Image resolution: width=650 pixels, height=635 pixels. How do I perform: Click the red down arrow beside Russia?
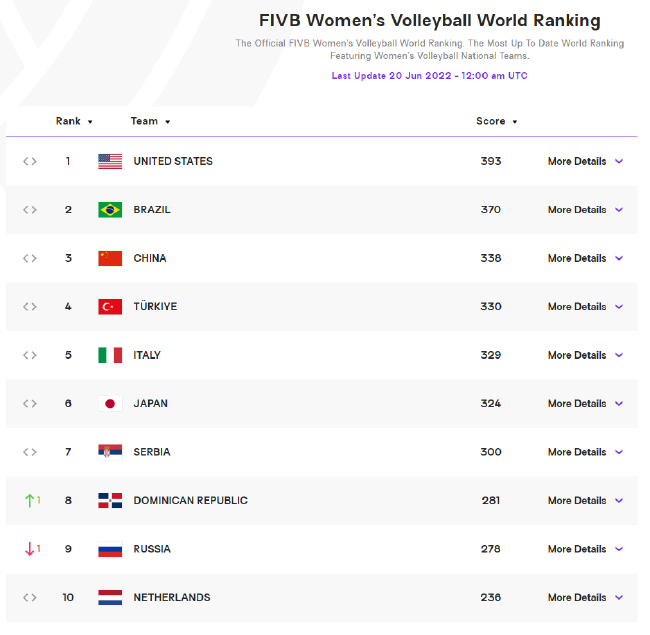click(31, 549)
